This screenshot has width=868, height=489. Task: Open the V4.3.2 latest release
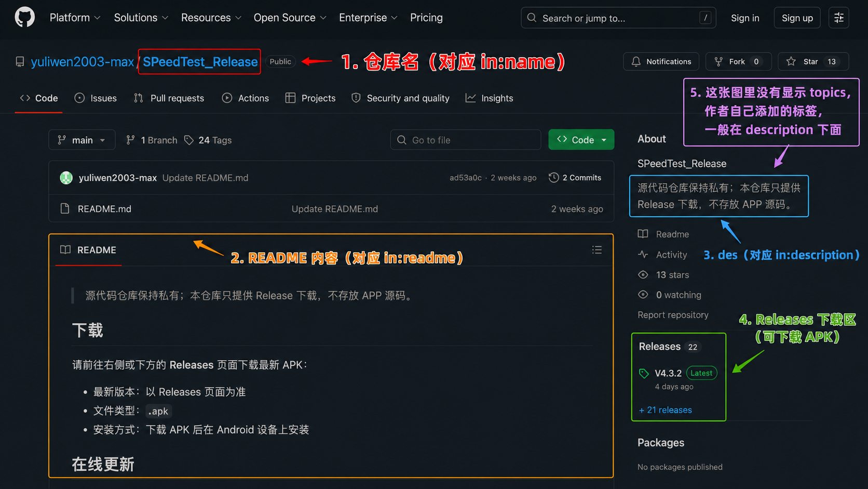tap(668, 373)
